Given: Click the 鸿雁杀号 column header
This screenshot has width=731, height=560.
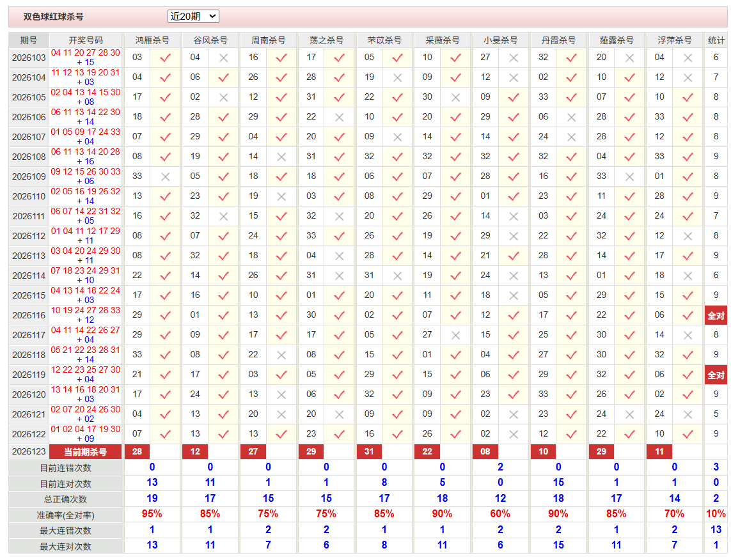Looking at the screenshot, I should tap(152, 40).
